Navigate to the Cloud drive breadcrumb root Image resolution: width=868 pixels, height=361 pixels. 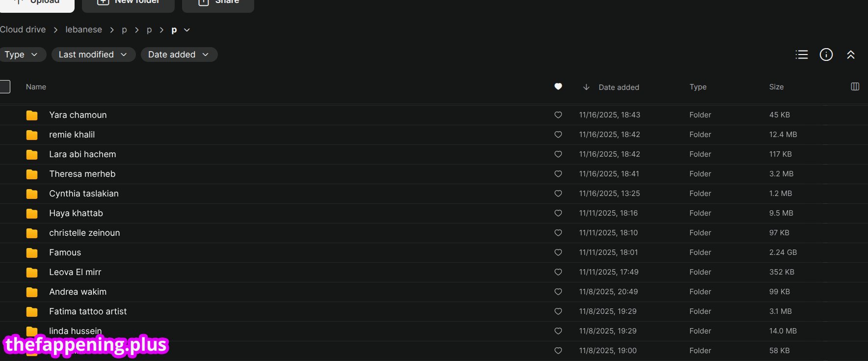coord(23,29)
